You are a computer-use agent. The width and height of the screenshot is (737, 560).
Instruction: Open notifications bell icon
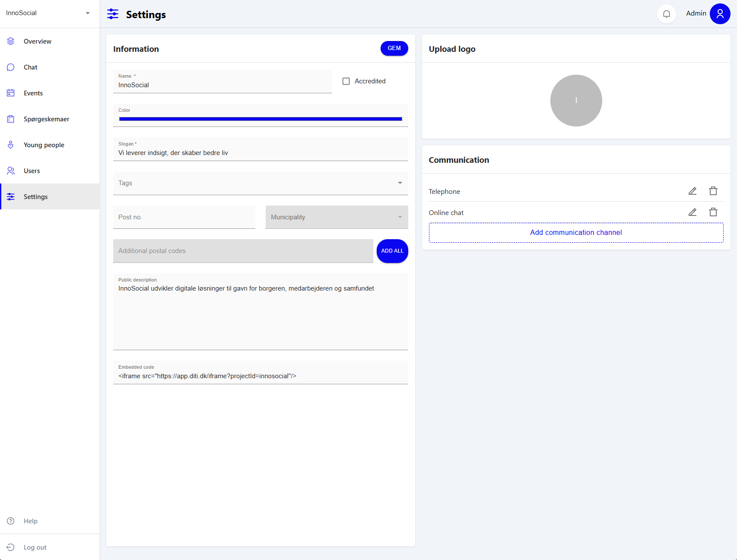[667, 14]
